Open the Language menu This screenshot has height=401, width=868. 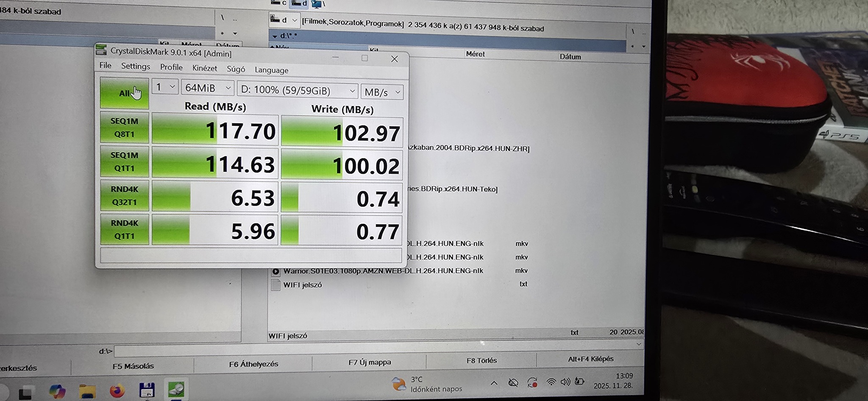(x=272, y=70)
